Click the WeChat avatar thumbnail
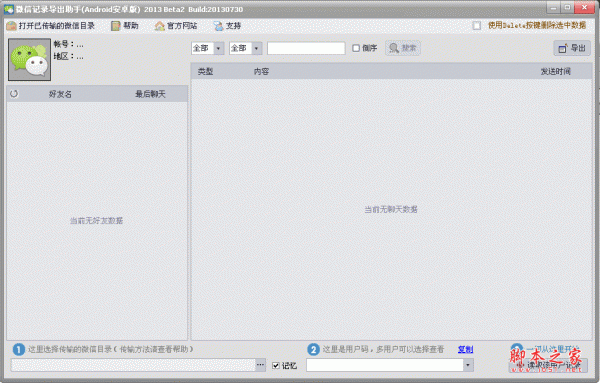The image size is (600, 383). 29,59
